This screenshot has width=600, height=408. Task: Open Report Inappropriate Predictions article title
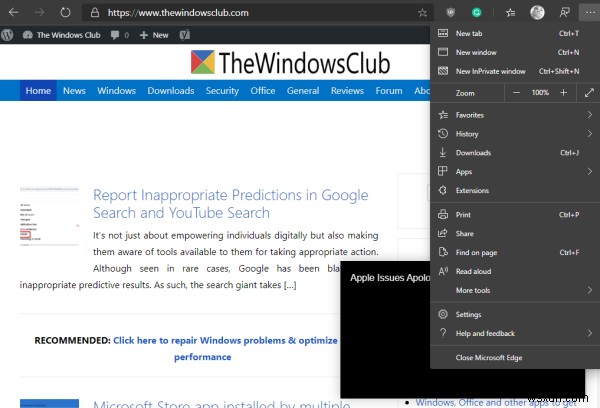click(x=231, y=204)
